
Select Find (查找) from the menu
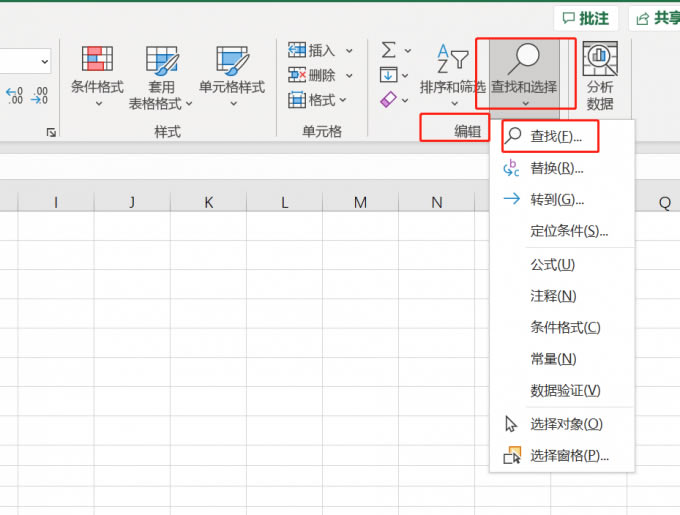[x=556, y=136]
